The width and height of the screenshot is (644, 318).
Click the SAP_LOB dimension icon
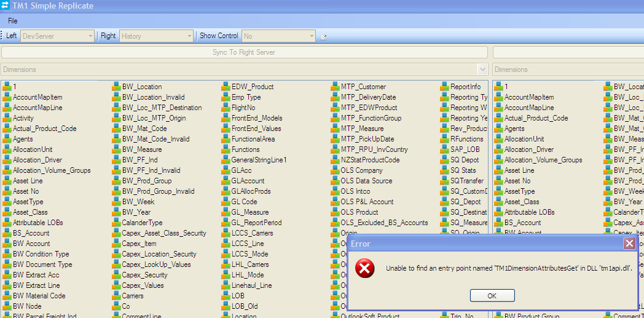tap(444, 149)
